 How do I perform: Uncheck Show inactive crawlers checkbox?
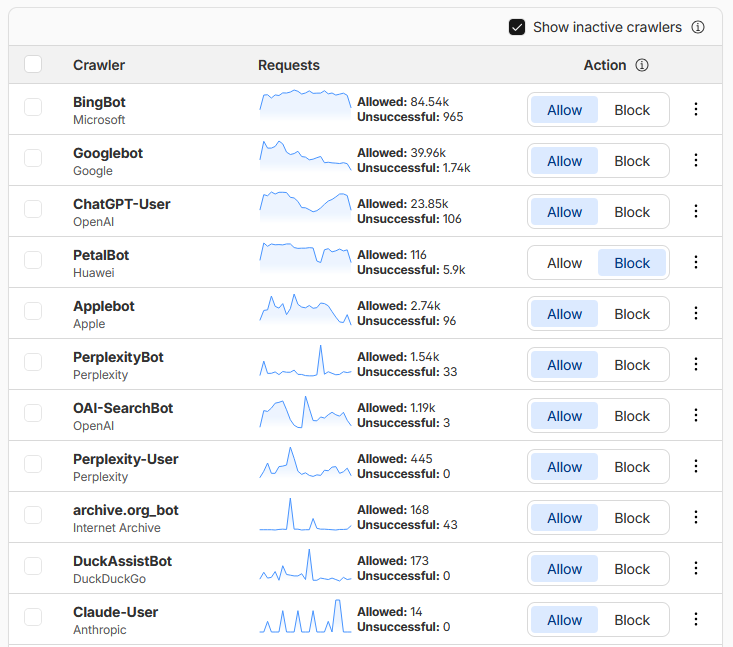pyautogui.click(x=517, y=27)
